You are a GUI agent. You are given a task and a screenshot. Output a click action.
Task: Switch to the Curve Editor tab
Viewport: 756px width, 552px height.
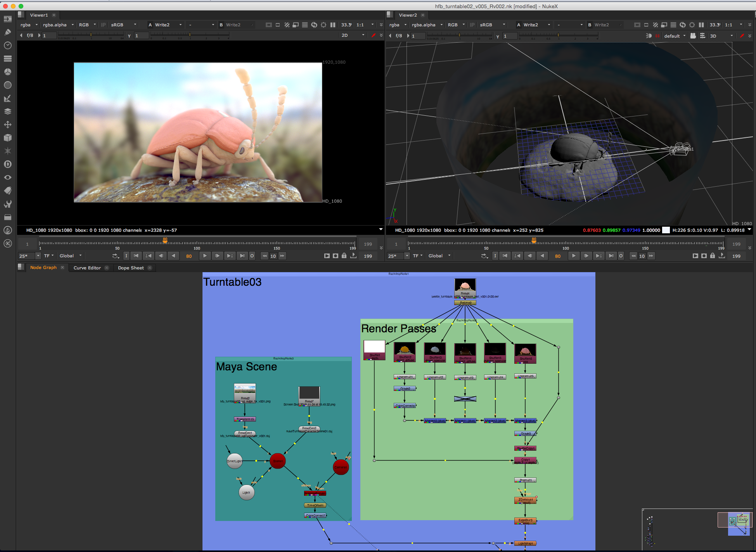(87, 268)
